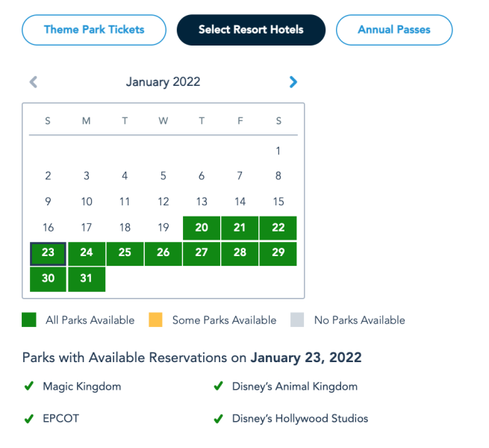Click the green All Parks Available swatch
The height and width of the screenshot is (448, 489).
(29, 320)
